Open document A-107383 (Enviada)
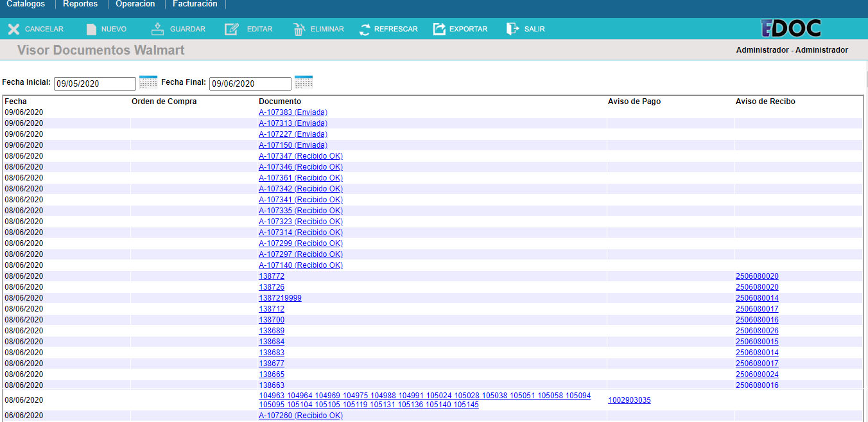This screenshot has width=868, height=422. [x=293, y=112]
